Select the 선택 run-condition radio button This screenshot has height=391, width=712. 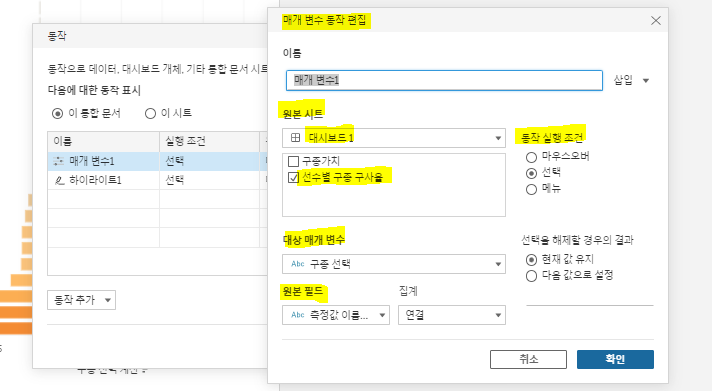[x=531, y=173]
